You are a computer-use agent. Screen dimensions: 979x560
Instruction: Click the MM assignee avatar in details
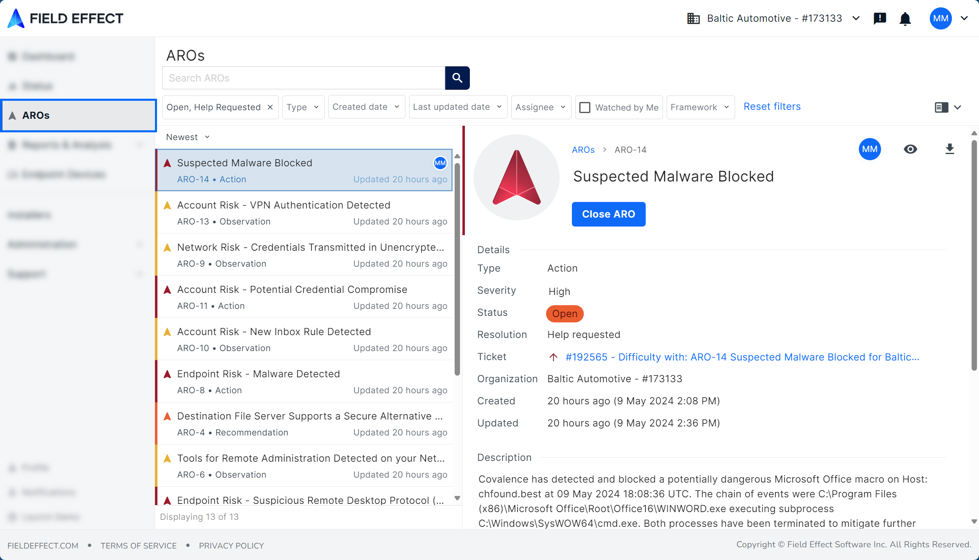tap(870, 149)
